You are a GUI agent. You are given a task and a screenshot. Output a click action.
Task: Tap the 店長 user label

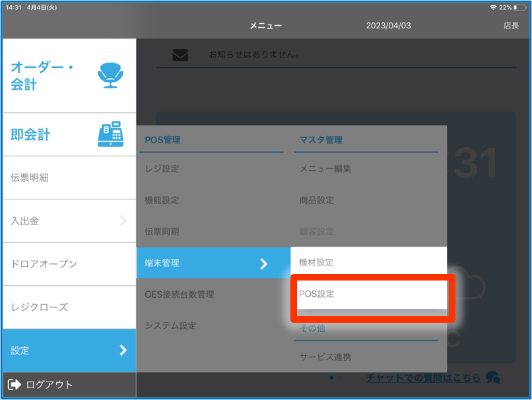point(511,26)
